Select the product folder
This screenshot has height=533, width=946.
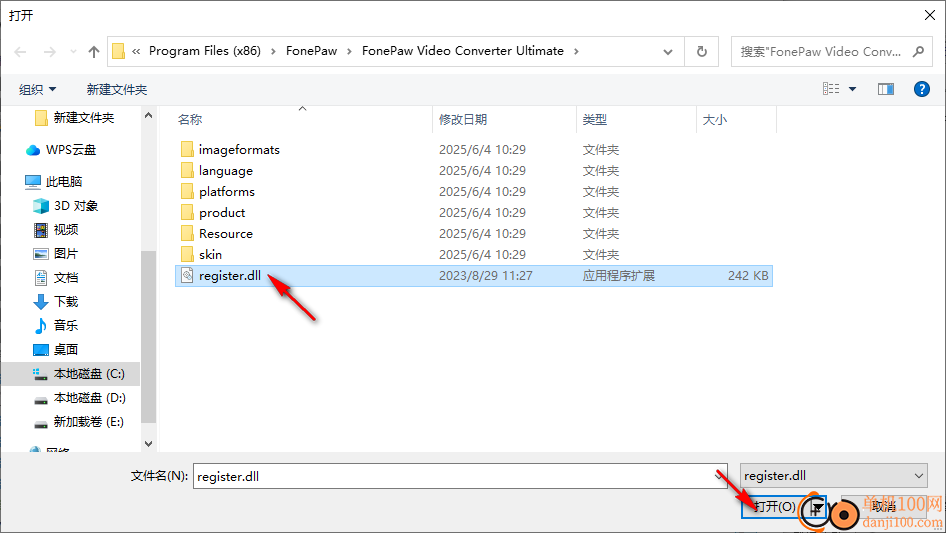(222, 213)
